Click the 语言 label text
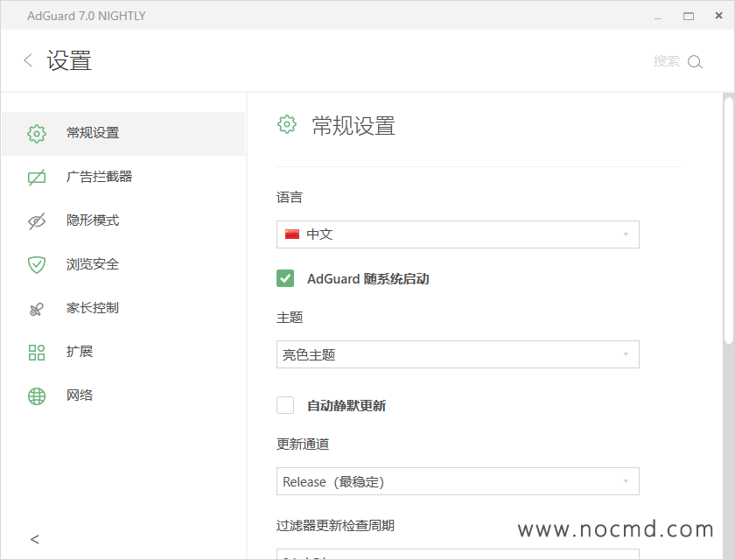Viewport: 735px width, 560px height. click(290, 197)
